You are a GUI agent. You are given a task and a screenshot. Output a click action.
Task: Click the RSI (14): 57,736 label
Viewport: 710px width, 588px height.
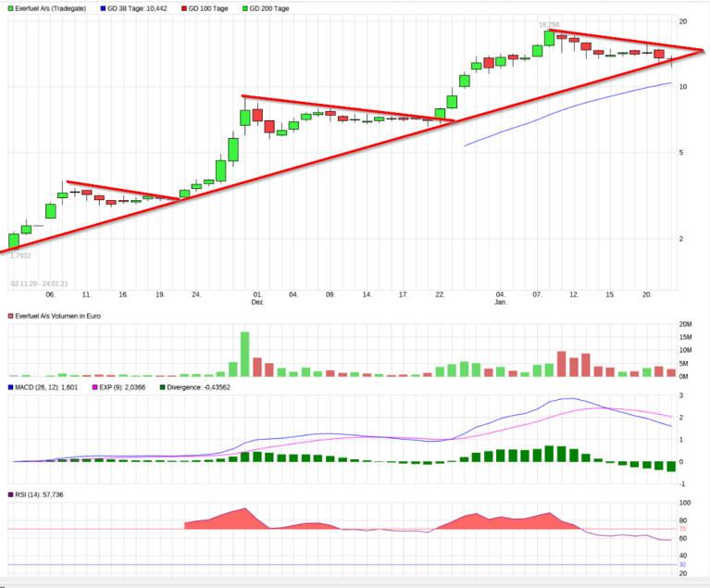click(x=42, y=495)
